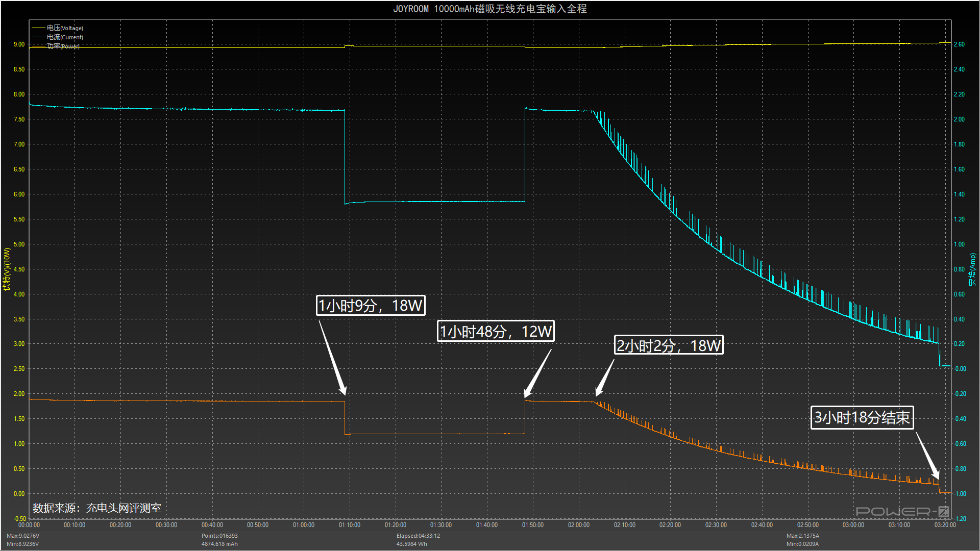Screen dimensions: 980x551
Task: Click the arrow below 2小时2分 annotation
Action: 605,378
